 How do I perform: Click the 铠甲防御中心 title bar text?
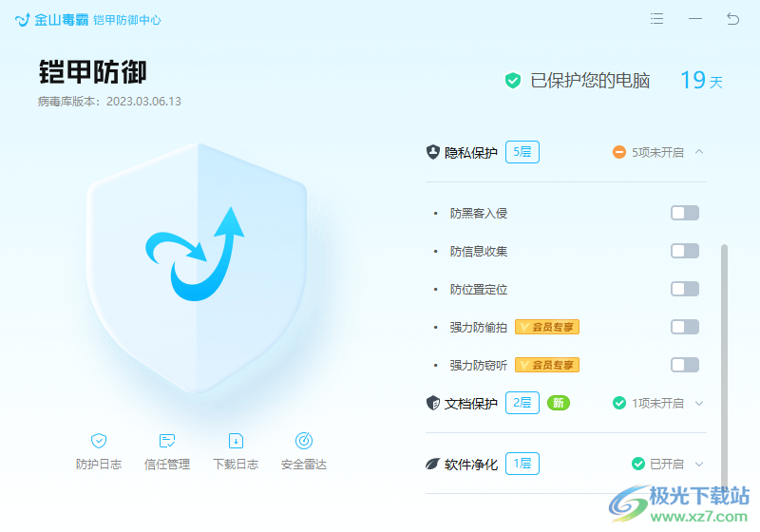click(127, 20)
